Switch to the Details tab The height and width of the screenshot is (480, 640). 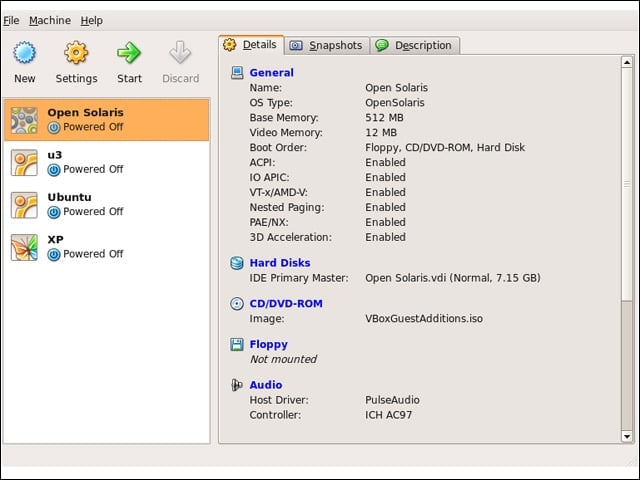click(251, 44)
